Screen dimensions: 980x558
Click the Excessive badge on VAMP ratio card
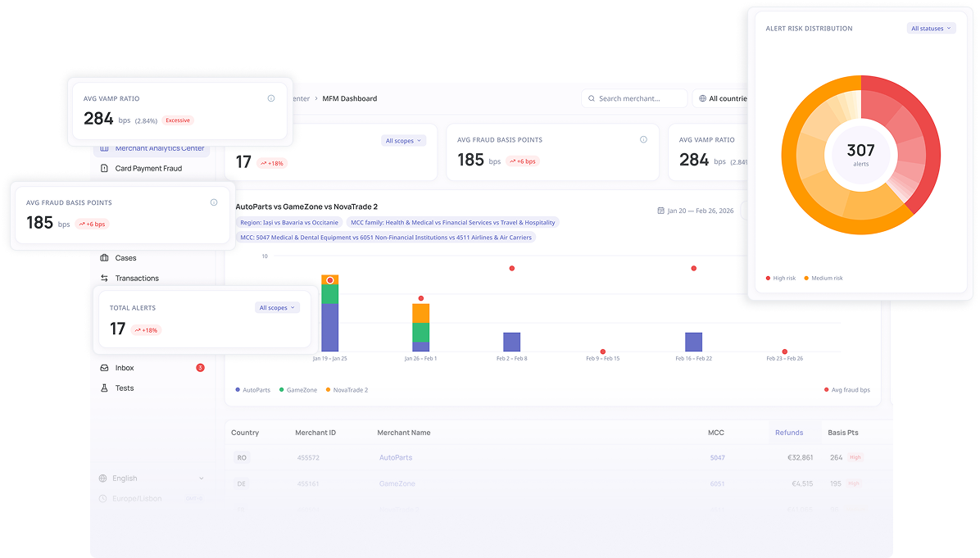[178, 120]
